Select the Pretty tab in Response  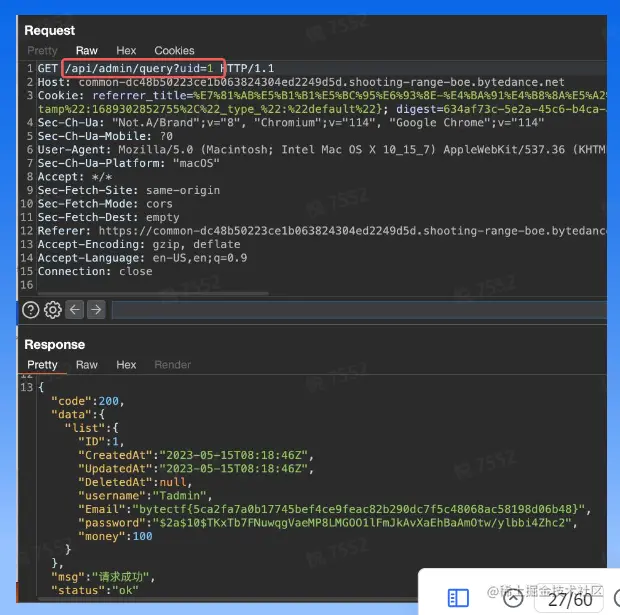tap(42, 365)
